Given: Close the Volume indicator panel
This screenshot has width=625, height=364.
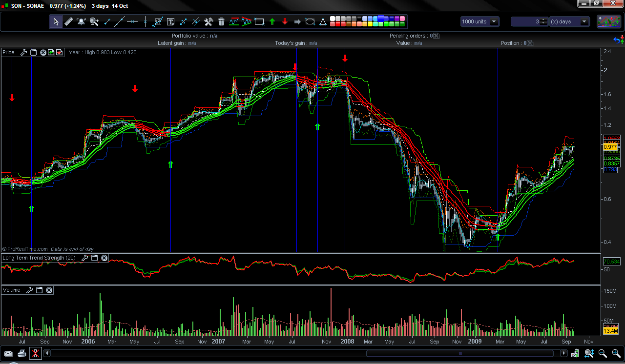Looking at the screenshot, I should (x=49, y=290).
